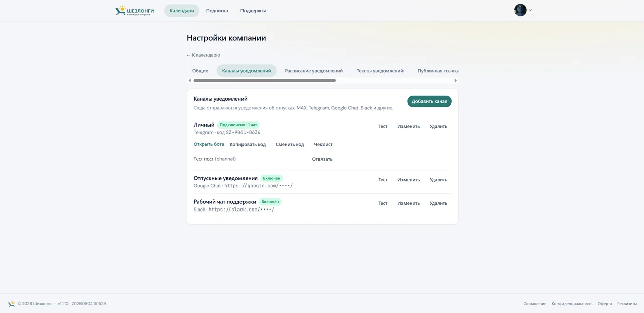Click Изменить for the Личный channel
The height and width of the screenshot is (313, 644).
409,126
